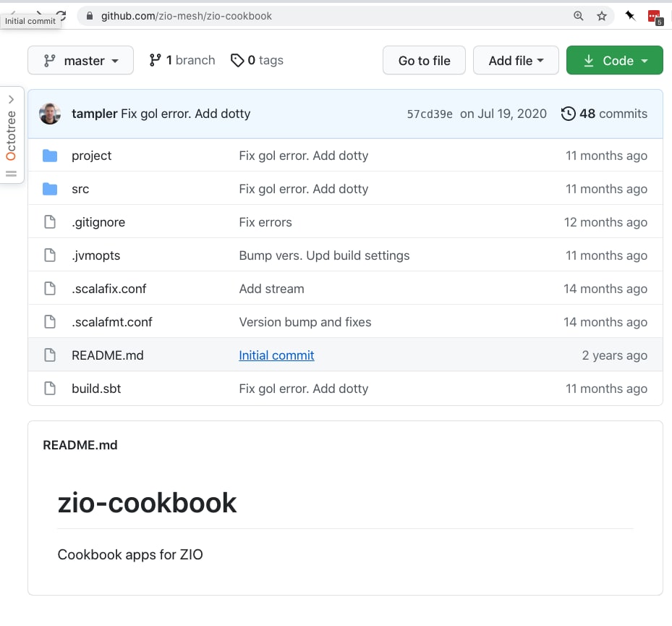Open the .gitignore file
The height and width of the screenshot is (626, 672).
(98, 222)
